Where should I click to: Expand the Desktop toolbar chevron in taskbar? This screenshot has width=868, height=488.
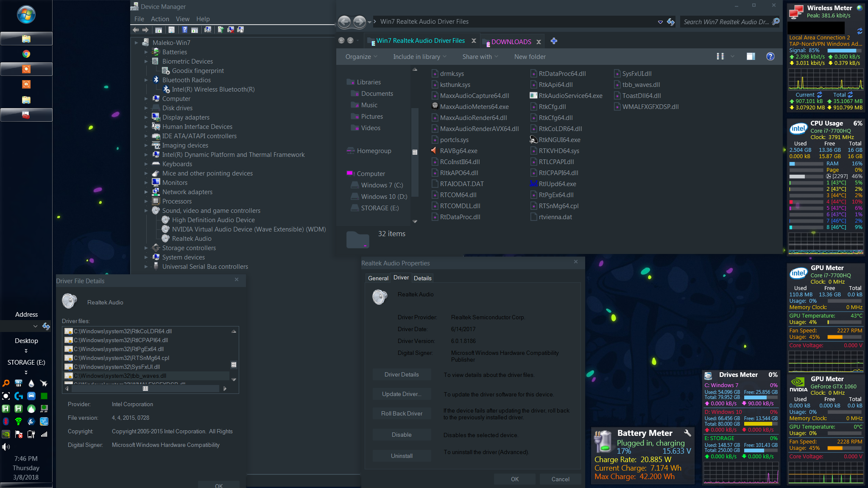pyautogui.click(x=26, y=351)
